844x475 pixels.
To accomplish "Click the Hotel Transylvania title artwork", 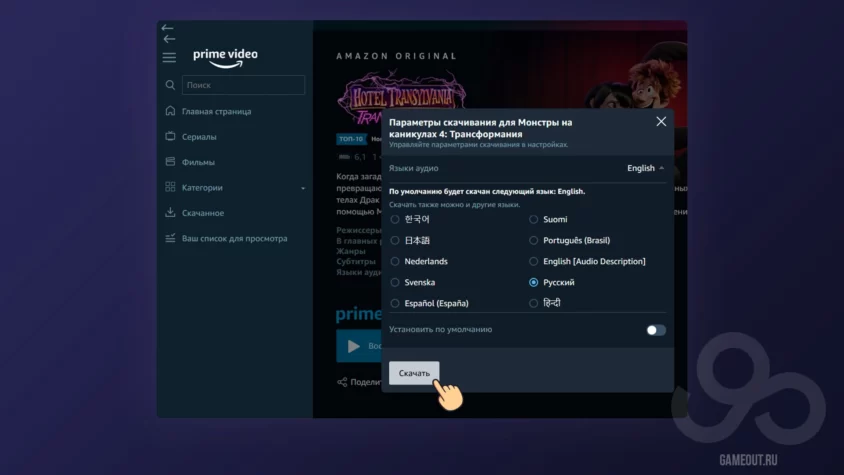I will pyautogui.click(x=401, y=97).
